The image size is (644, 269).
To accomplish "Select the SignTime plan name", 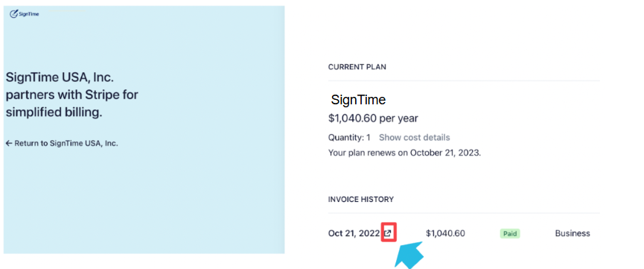I will [359, 100].
